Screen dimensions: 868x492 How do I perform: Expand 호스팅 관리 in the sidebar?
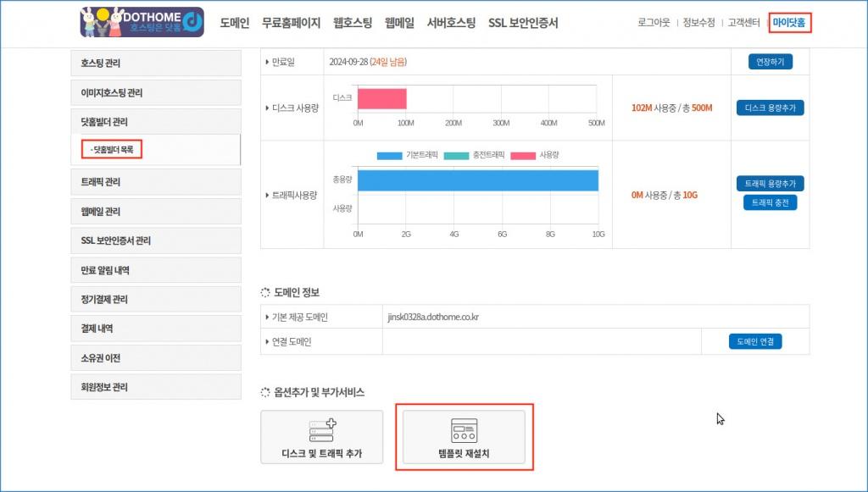click(156, 64)
